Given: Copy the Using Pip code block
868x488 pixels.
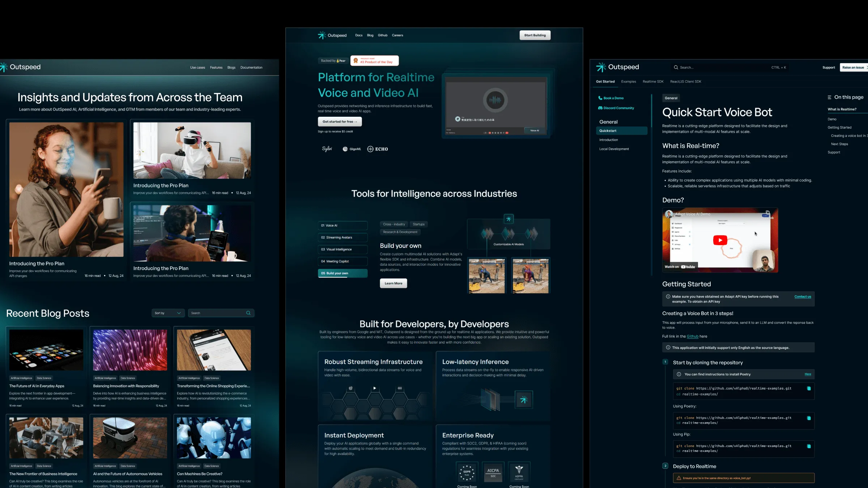Looking at the screenshot, I should point(809,446).
